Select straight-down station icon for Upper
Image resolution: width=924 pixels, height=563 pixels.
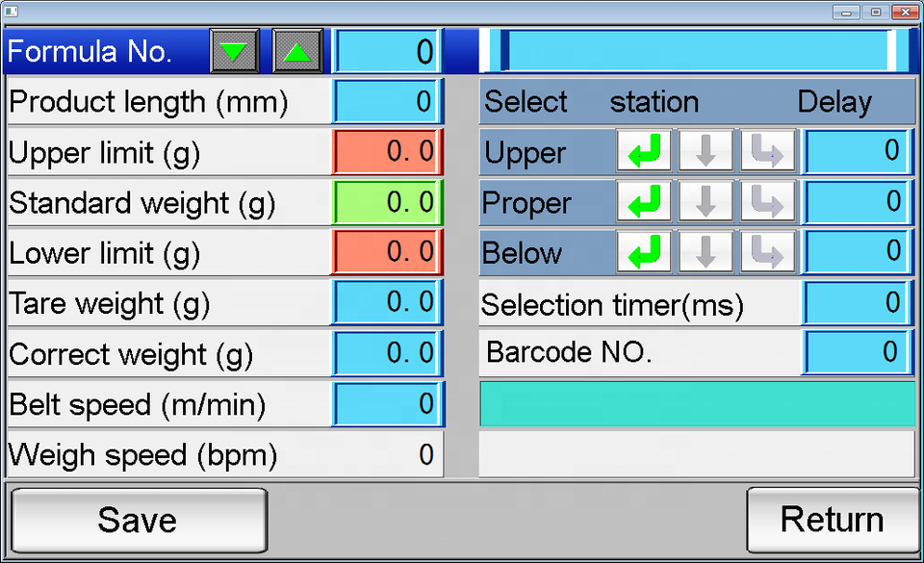[706, 151]
